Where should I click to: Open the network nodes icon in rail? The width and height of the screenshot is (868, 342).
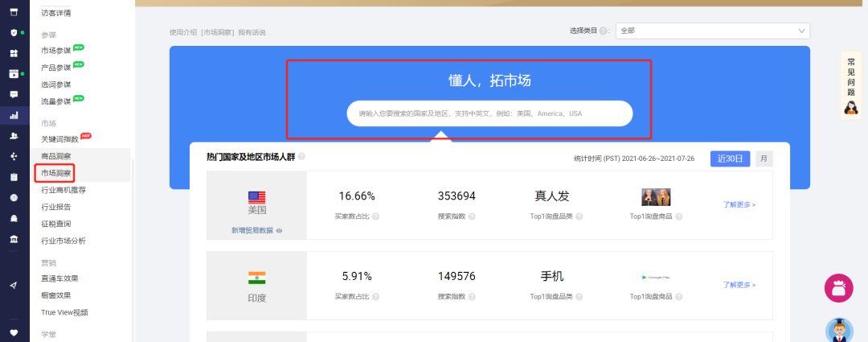coord(14,156)
